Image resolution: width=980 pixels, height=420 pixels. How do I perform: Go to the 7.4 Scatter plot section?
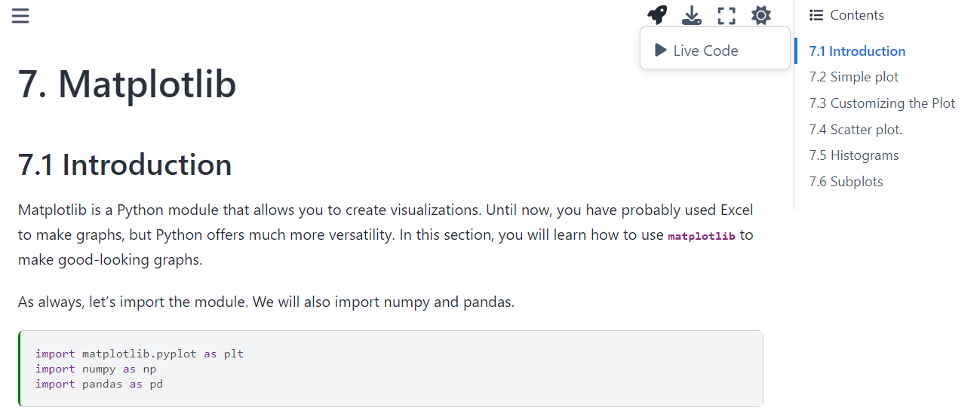(856, 130)
